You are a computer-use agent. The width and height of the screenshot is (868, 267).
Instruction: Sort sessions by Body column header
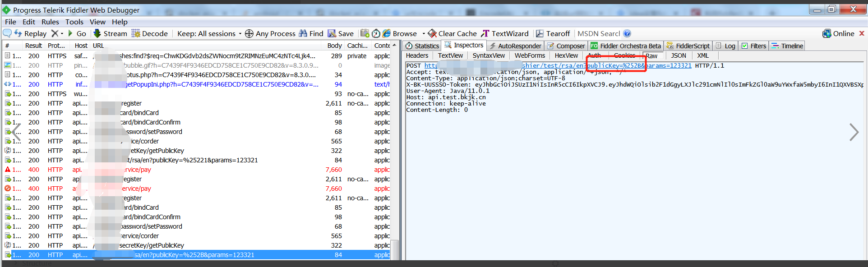pos(334,46)
